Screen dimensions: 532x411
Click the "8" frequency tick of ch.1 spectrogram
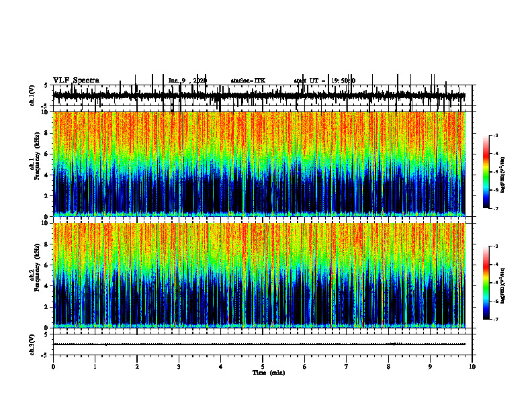click(x=47, y=133)
